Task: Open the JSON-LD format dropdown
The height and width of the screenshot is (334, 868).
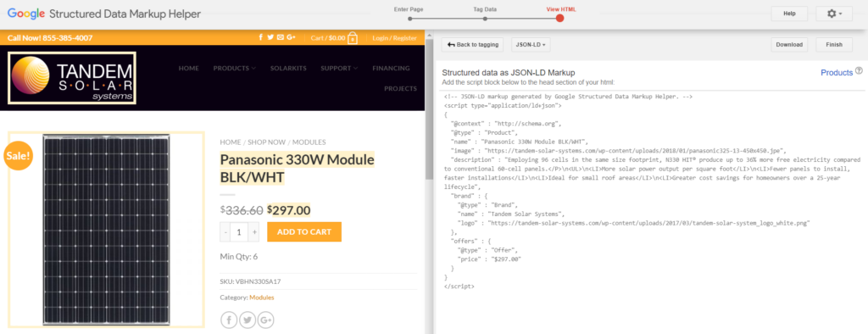Action: 531,45
